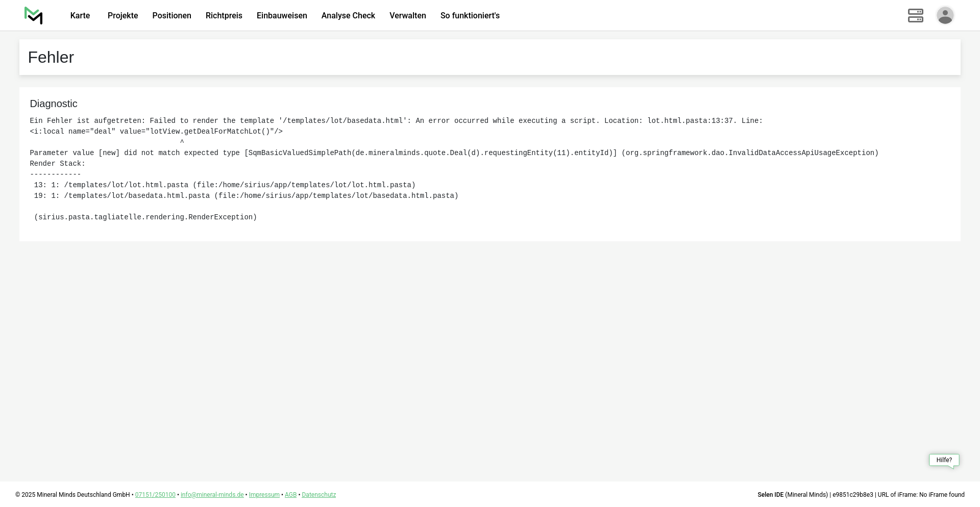
Task: Open the server stack icon in header
Action: pyautogui.click(x=915, y=16)
